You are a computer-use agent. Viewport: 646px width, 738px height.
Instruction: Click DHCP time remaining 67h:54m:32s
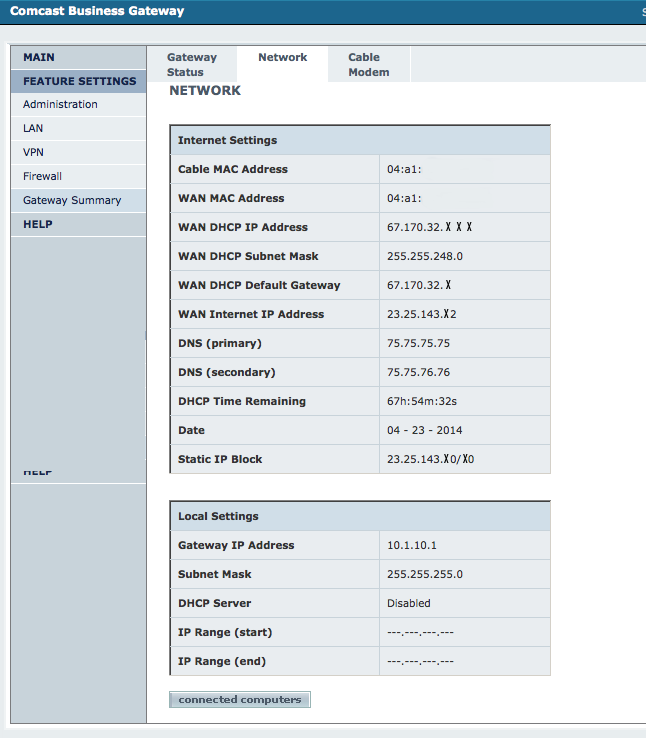tap(422, 401)
